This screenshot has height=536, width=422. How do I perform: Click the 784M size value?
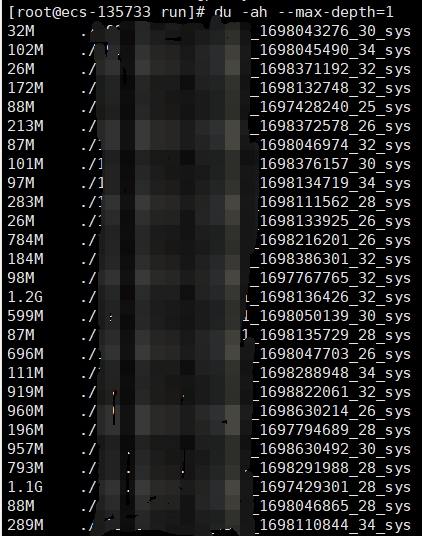[25, 240]
